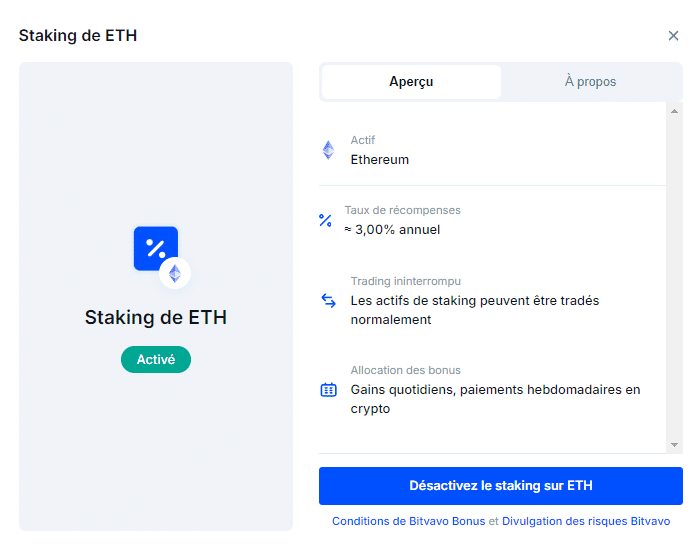Click the Ethereum diamond icon beside Actif
This screenshot has height=547, width=697.
click(x=328, y=150)
